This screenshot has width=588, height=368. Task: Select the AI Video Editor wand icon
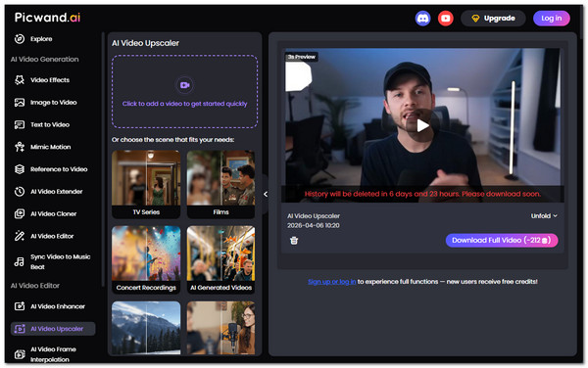click(x=20, y=236)
